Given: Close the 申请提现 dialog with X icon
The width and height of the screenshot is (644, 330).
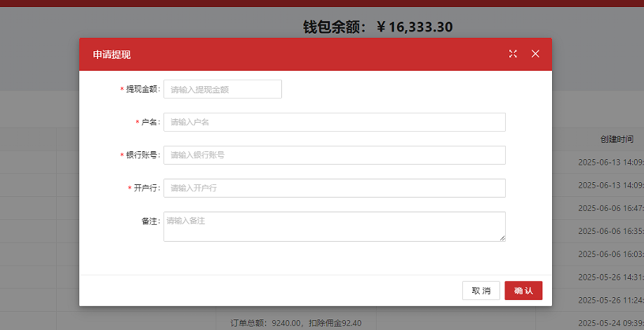Looking at the screenshot, I should click(x=535, y=54).
